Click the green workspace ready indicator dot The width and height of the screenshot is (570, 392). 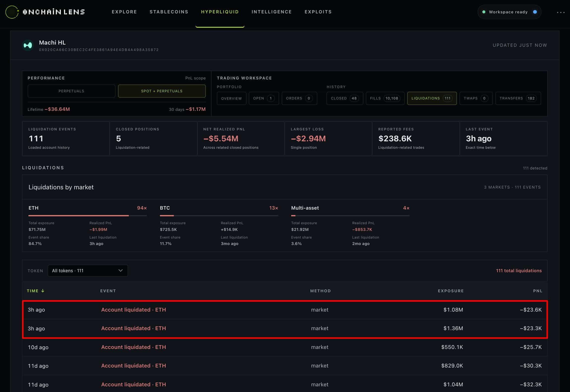(x=484, y=12)
